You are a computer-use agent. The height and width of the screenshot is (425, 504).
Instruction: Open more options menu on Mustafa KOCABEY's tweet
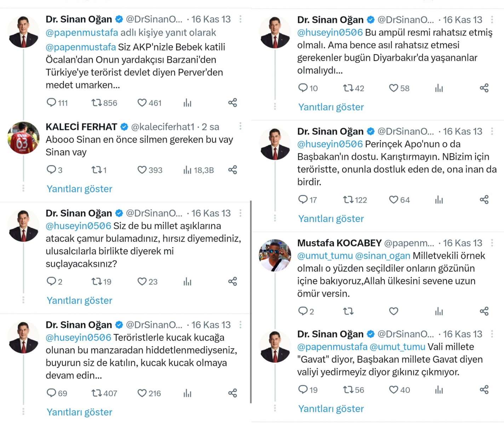[x=492, y=243]
